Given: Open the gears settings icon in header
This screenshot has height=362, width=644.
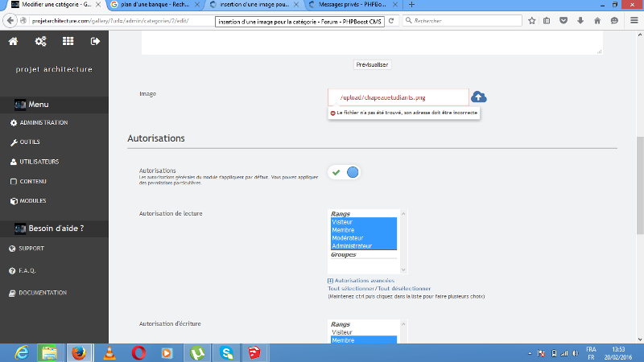Looking at the screenshot, I should click(40, 41).
